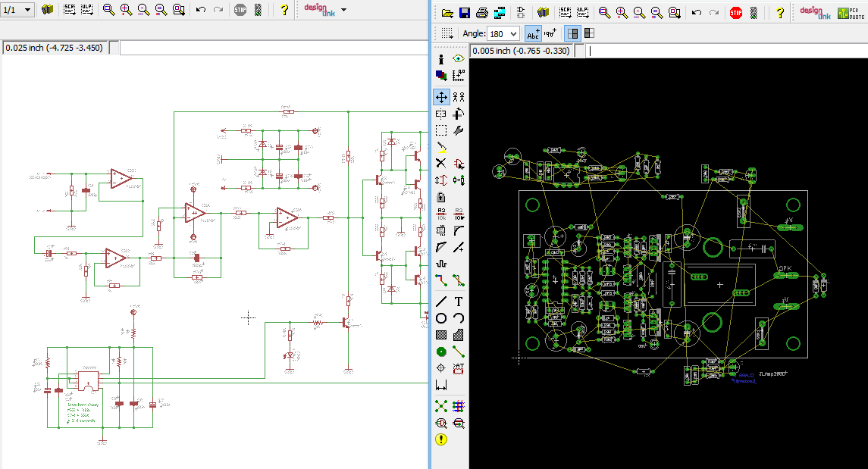Image resolution: width=868 pixels, height=469 pixels.
Task: Enable the mirror-on layer toggle
Action: (x=590, y=34)
